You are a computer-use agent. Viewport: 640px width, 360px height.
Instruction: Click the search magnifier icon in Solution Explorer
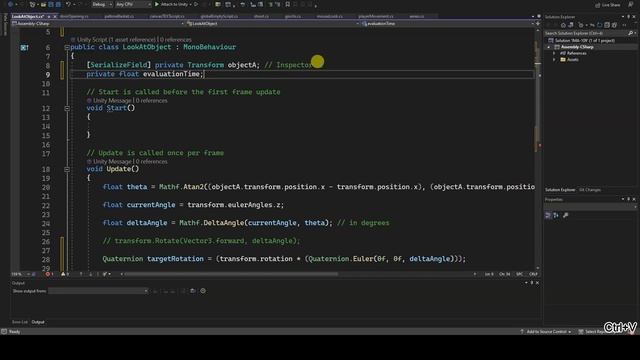pos(631,33)
